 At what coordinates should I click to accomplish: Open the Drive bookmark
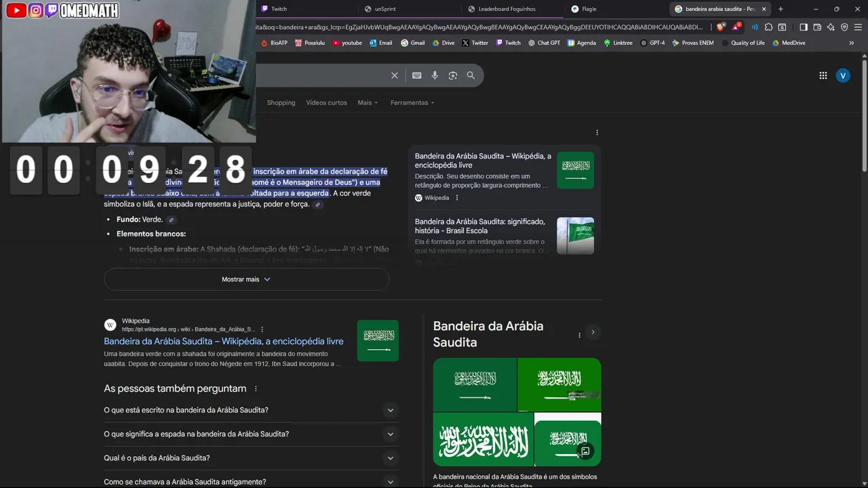click(x=443, y=43)
